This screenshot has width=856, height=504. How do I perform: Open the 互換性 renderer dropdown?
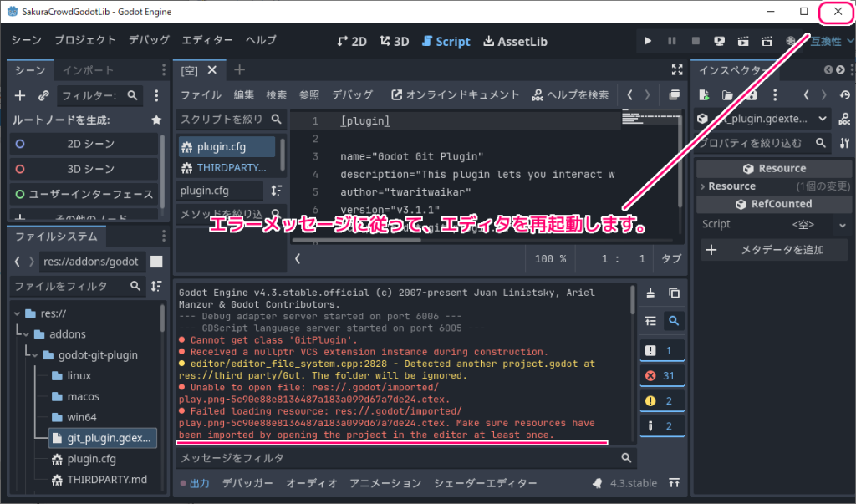coord(829,39)
